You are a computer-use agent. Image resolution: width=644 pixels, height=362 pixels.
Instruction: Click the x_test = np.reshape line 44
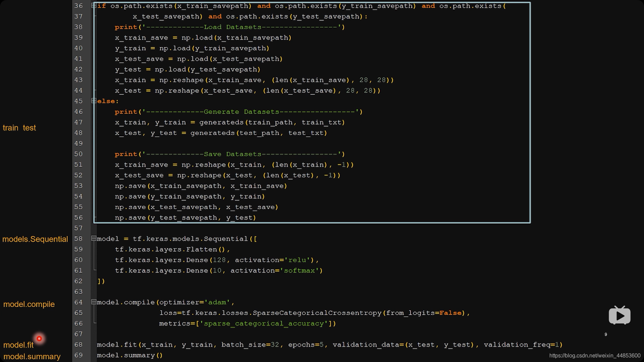pos(248,90)
